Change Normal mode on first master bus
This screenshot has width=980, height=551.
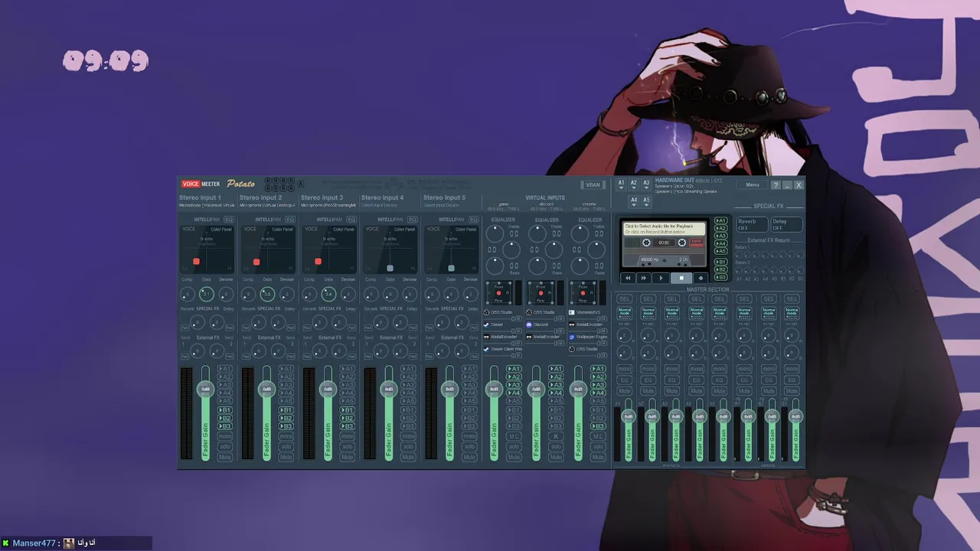(x=625, y=313)
